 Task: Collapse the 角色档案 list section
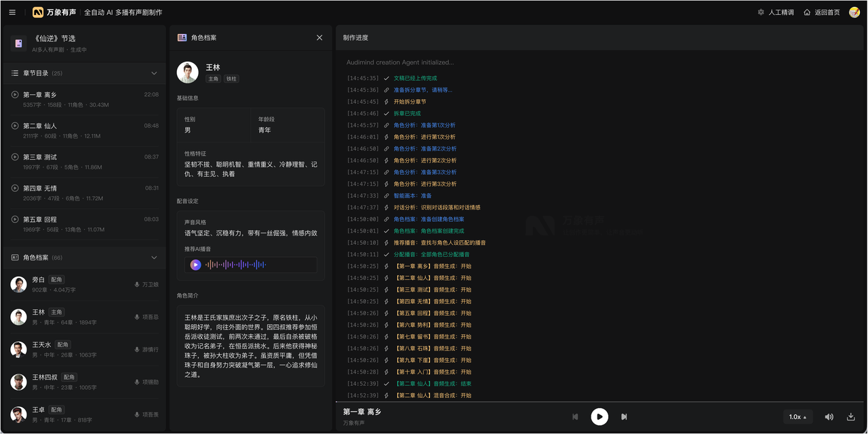pos(154,258)
